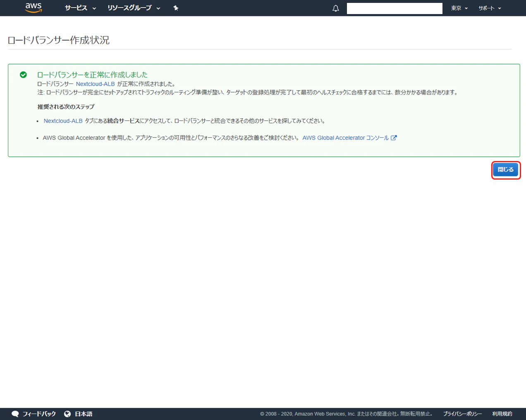This screenshot has width=526, height=420.
Task: Click the 閉じる button
Action: pos(506,170)
